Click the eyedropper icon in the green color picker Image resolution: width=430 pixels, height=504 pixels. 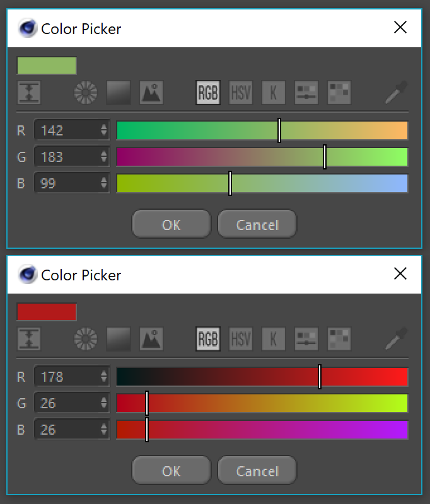point(397,93)
